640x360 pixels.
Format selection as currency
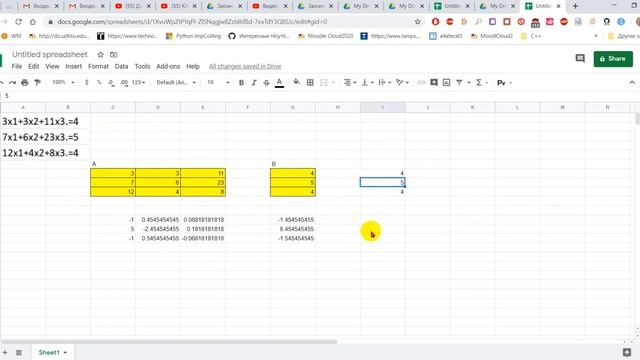pyautogui.click(x=87, y=82)
